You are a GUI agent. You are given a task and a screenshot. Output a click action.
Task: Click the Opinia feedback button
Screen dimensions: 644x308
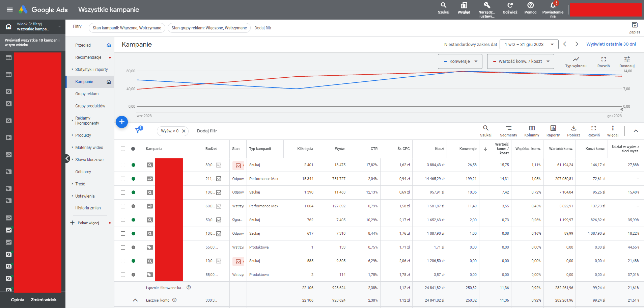coord(18,300)
